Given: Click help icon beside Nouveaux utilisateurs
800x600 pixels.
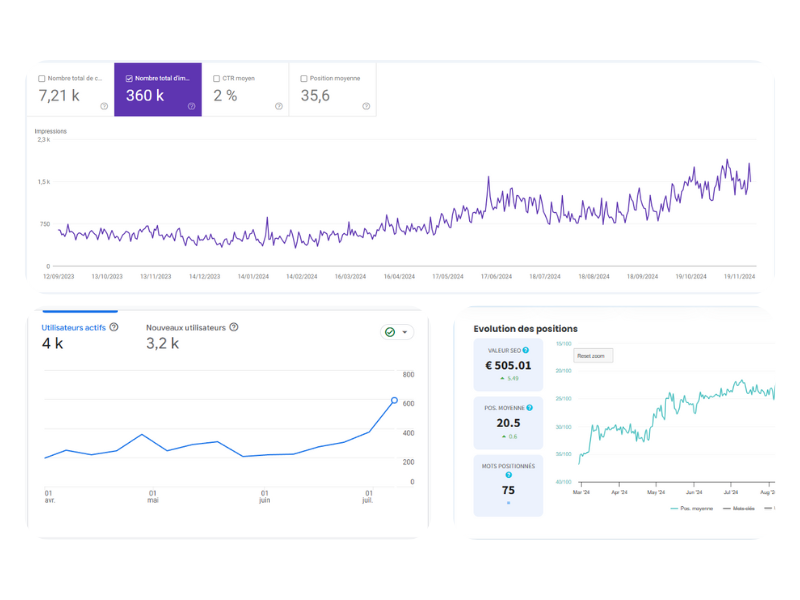Looking at the screenshot, I should 234,327.
